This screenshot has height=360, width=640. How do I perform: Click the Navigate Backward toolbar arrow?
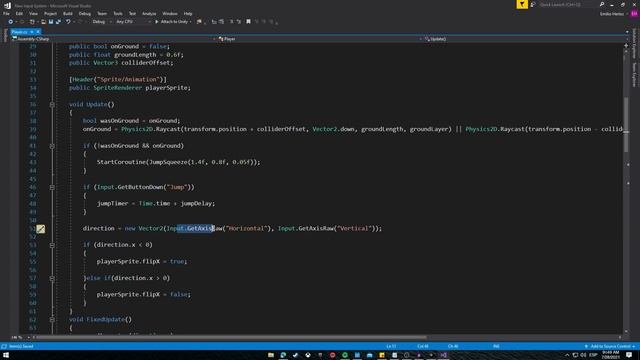coord(11,22)
